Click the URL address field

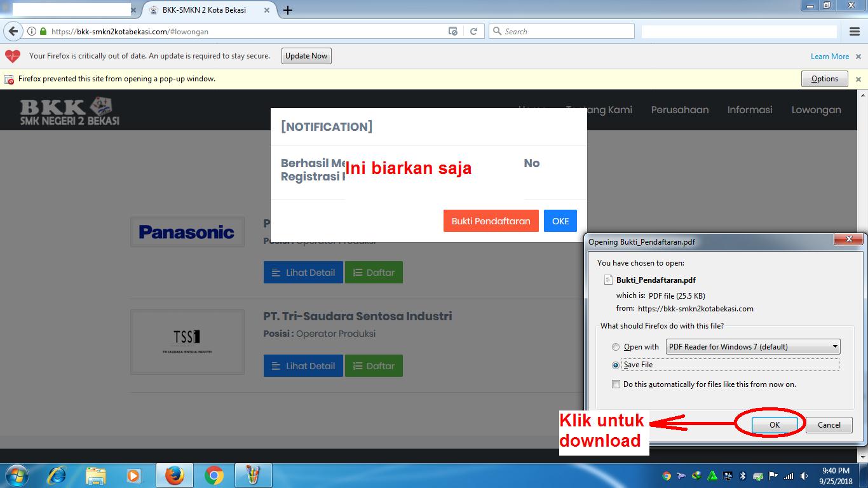[x=248, y=31]
